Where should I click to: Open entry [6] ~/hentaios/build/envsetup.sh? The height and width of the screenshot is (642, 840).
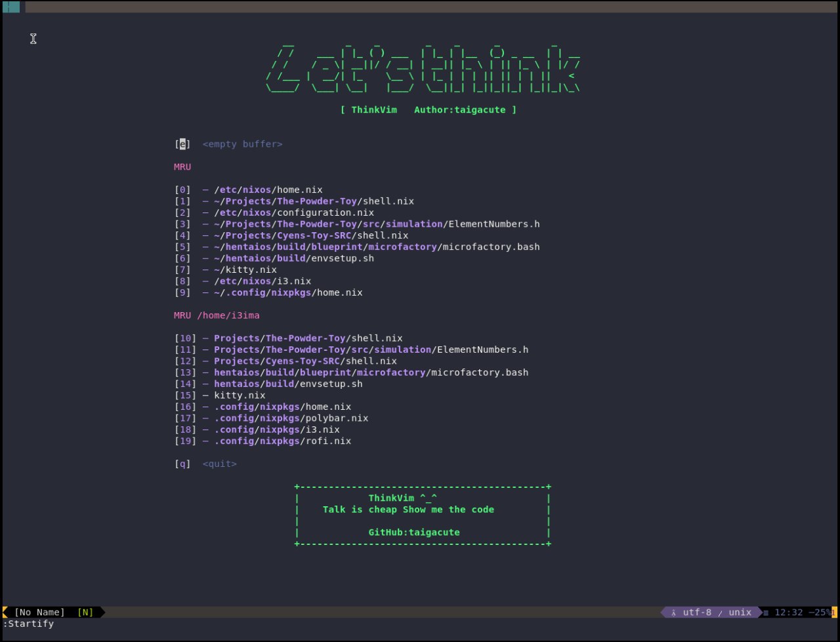(274, 258)
